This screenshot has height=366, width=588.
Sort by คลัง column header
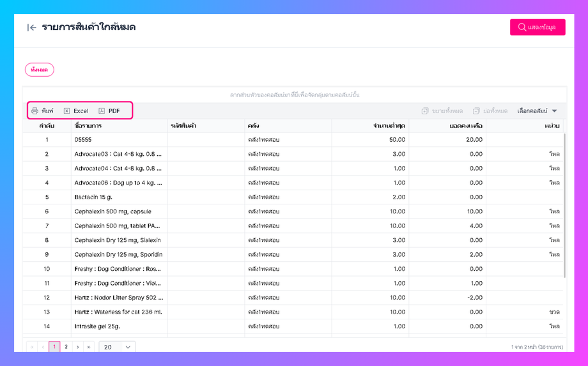pyautogui.click(x=288, y=126)
